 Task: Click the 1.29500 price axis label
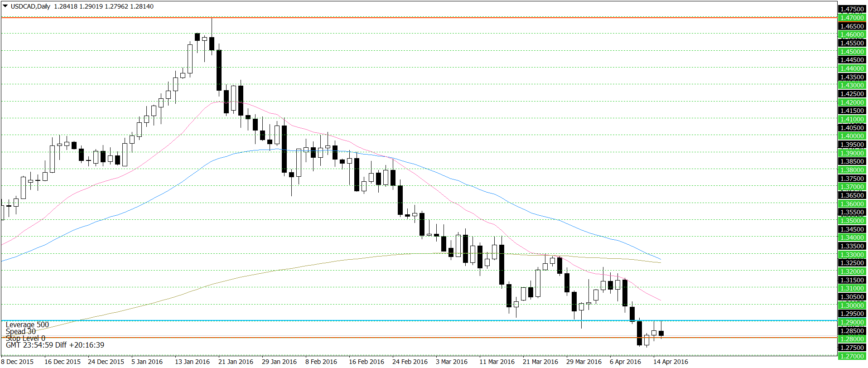tap(852, 314)
